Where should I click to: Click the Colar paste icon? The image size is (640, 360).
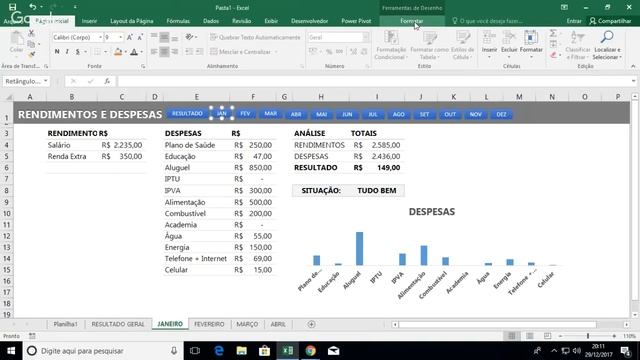(x=16, y=42)
